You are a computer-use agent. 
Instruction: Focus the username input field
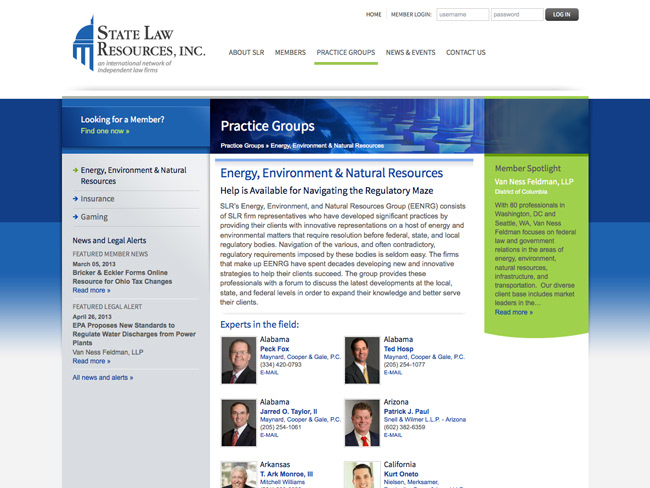[462, 15]
